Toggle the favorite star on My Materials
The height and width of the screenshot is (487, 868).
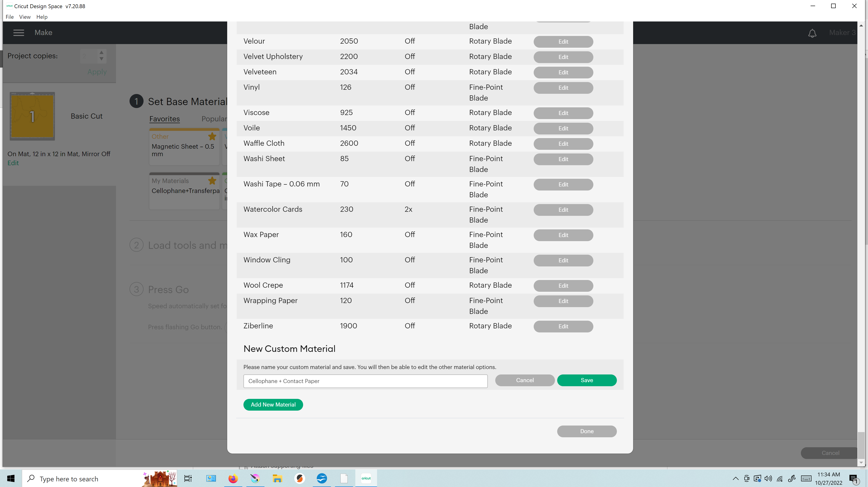click(212, 181)
